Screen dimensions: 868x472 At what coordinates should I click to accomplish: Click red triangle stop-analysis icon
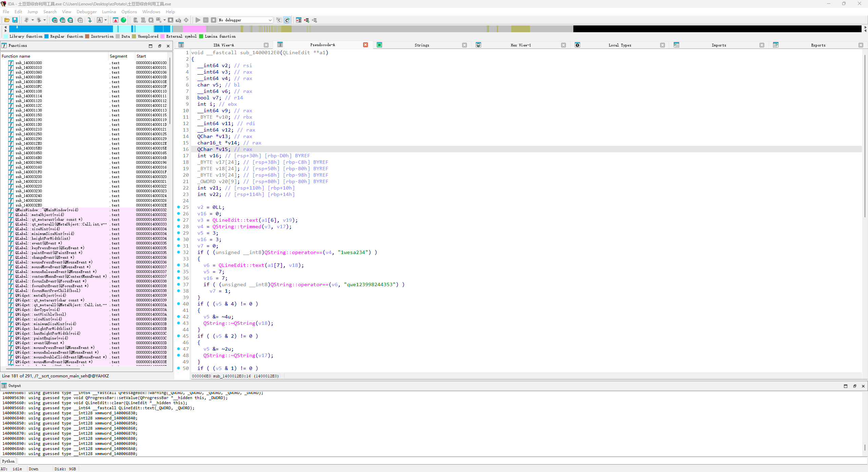pyautogui.click(x=116, y=20)
